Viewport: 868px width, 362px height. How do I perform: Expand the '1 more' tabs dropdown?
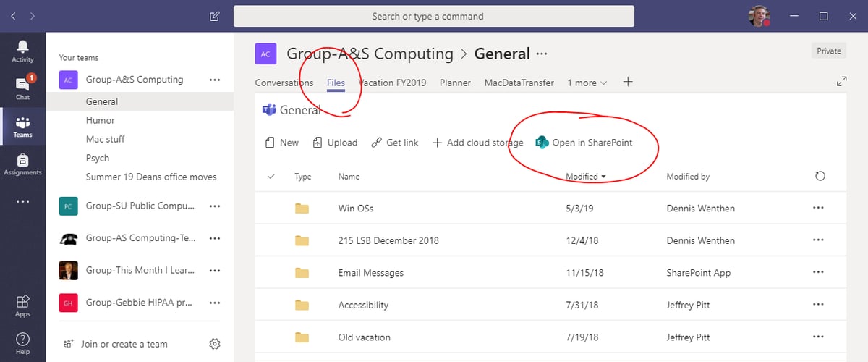(x=587, y=83)
